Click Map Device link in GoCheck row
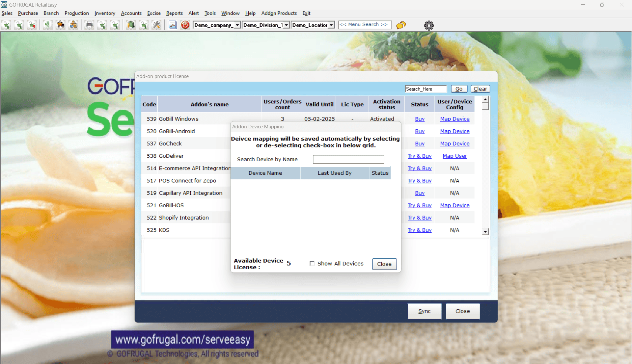 [454, 143]
